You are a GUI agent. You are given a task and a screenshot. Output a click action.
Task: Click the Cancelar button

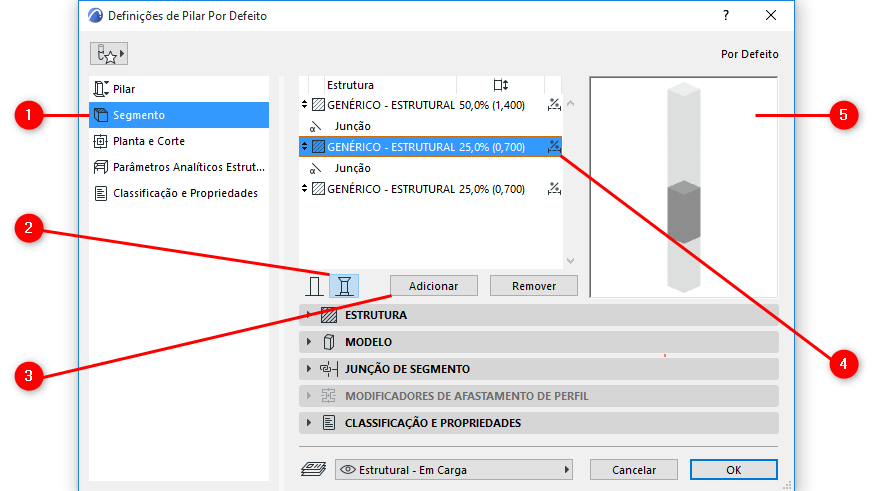(634, 470)
